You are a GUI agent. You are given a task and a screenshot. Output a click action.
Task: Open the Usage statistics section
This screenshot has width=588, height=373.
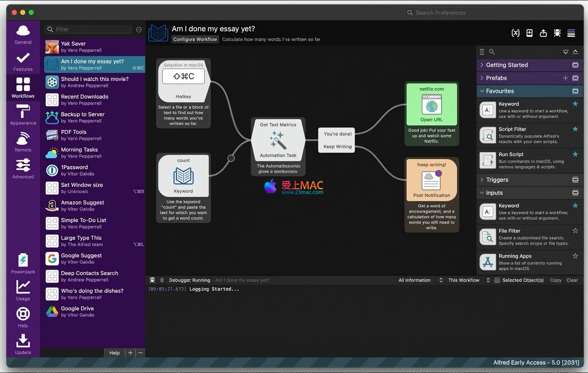pyautogui.click(x=23, y=290)
